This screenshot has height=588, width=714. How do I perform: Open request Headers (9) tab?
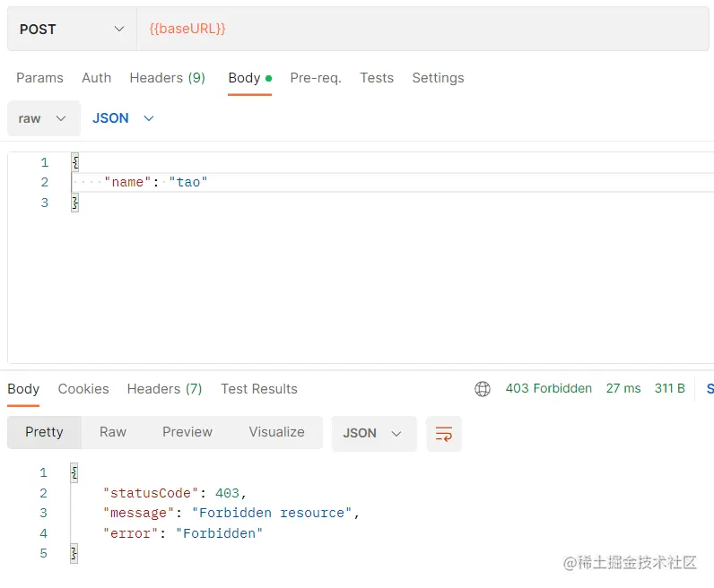(x=168, y=78)
